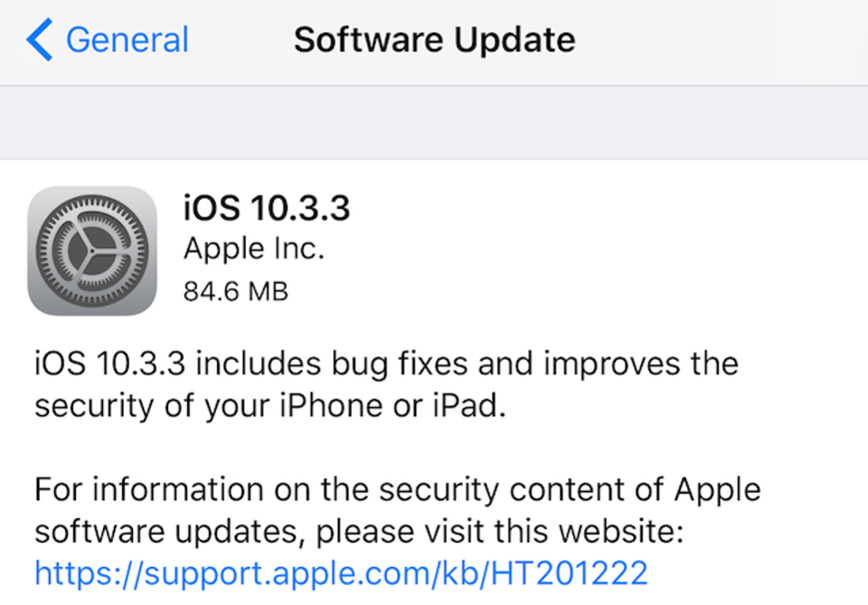Tap empty navigation bar right of title
Viewport: 868px width, 605px height.
pos(723,41)
